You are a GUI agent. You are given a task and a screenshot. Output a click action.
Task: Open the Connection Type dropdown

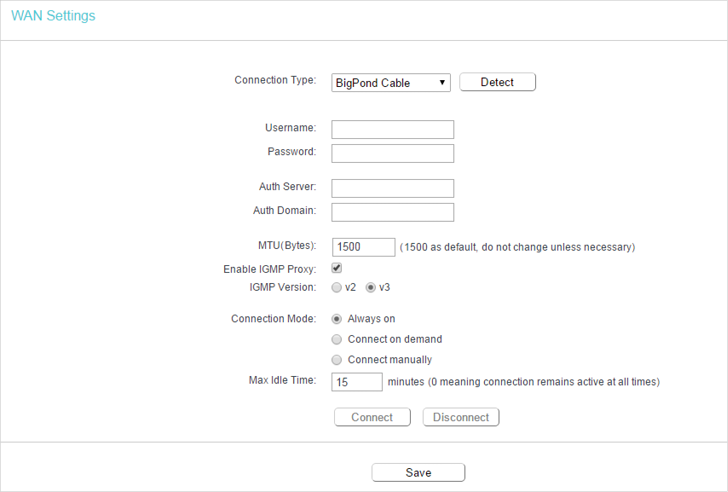tap(391, 83)
